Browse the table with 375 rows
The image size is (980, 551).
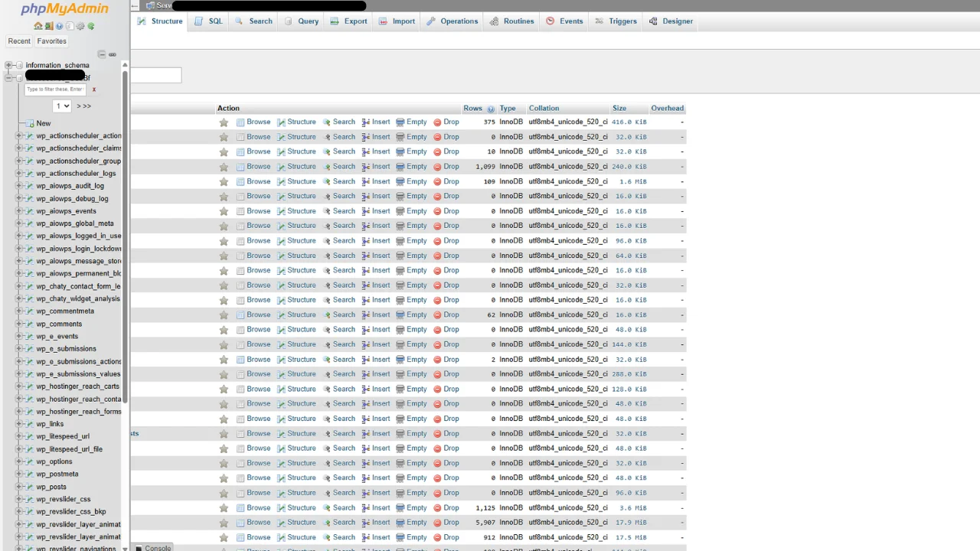pos(253,122)
